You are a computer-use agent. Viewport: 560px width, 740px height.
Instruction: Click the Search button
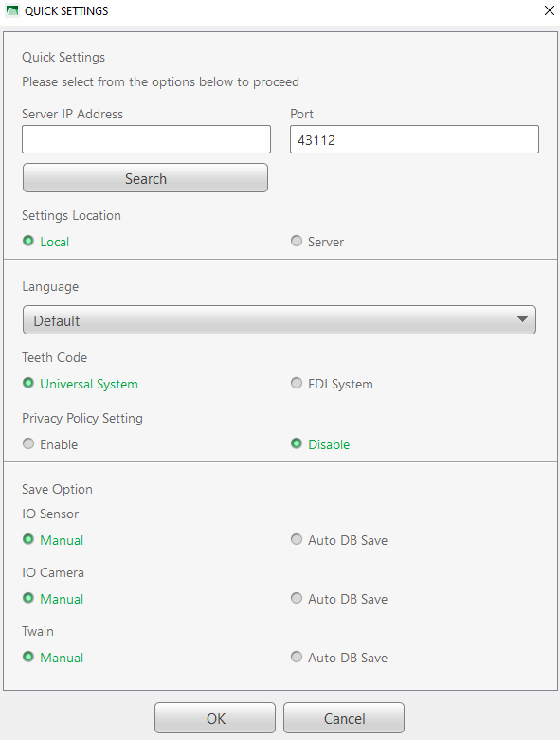click(145, 178)
